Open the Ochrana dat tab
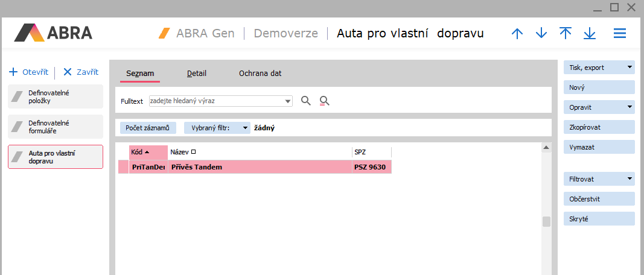644x275 pixels. pos(260,74)
